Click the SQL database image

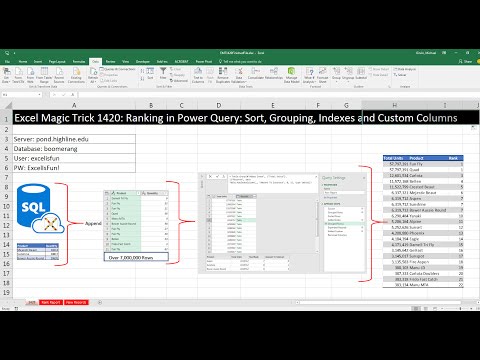[x=40, y=208]
